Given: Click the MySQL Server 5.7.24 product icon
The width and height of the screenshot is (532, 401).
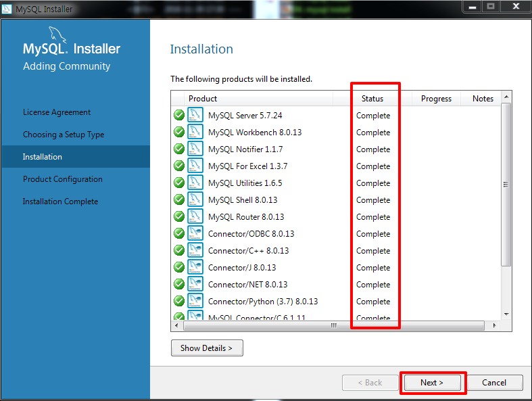Looking at the screenshot, I should point(195,115).
